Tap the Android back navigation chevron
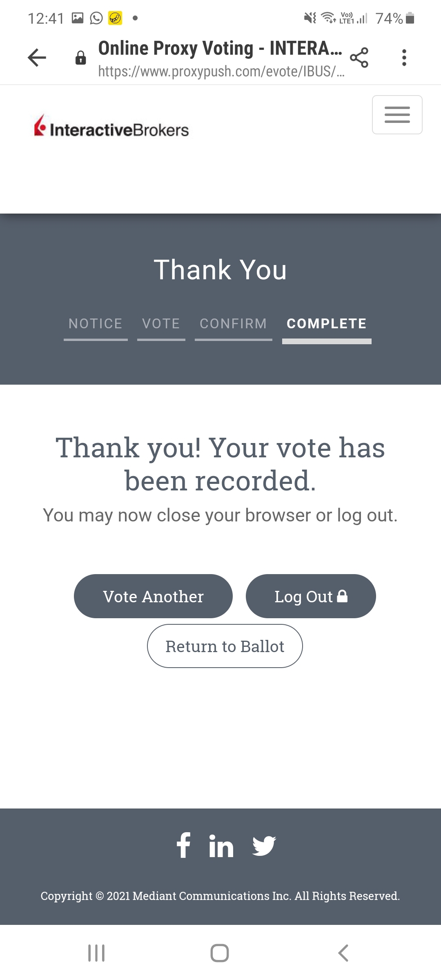 [x=343, y=953]
